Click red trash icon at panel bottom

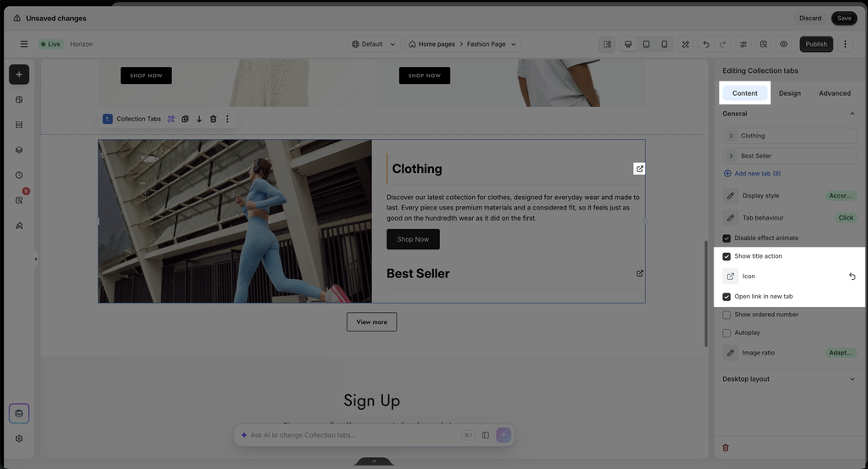[726, 448]
